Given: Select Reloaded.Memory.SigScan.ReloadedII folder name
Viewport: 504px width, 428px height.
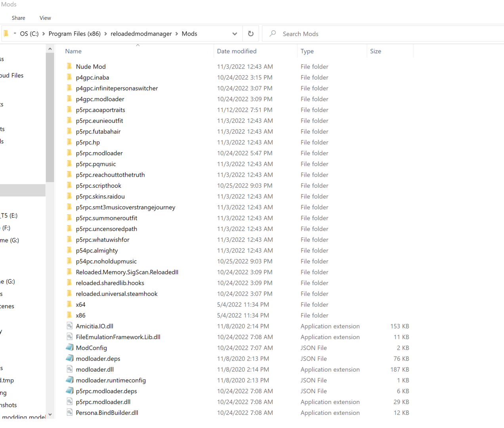Looking at the screenshot, I should pos(127,272).
